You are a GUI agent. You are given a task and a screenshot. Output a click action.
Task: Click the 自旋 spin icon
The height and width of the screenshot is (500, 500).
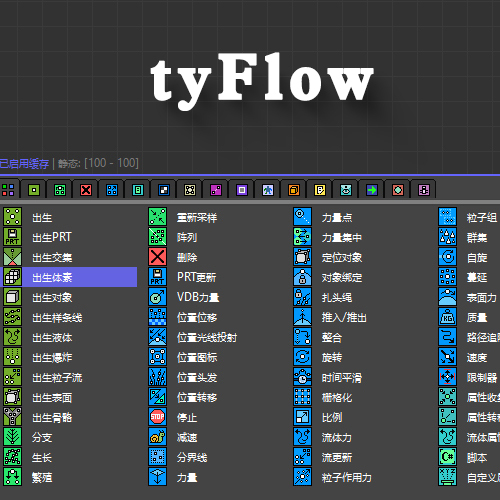pos(447,256)
